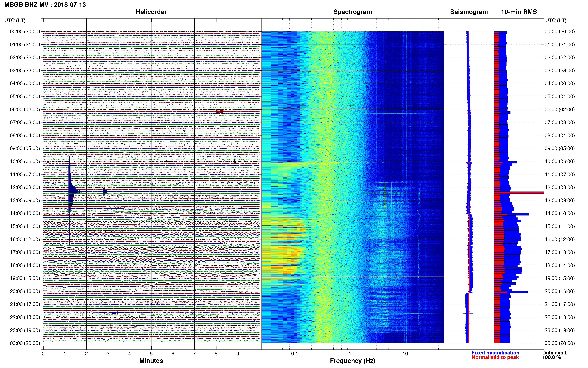The width and height of the screenshot is (588, 368).
Task: Click the 'Minutes' axis title
Action: click(x=151, y=361)
